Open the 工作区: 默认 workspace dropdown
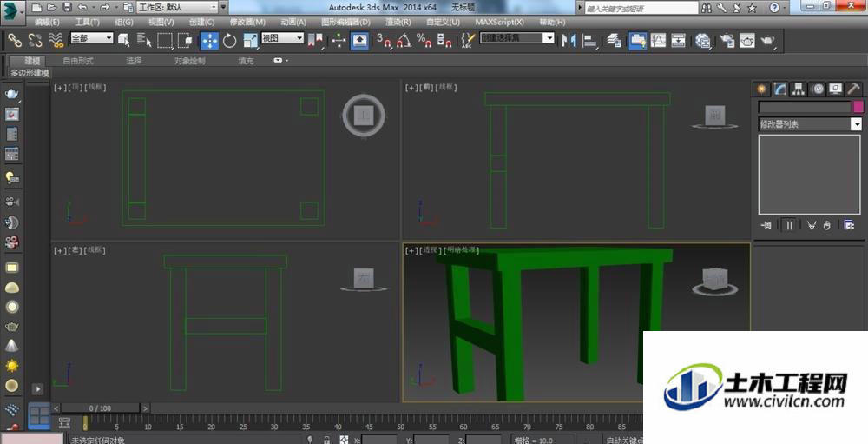The width and height of the screenshot is (868, 444). pyautogui.click(x=177, y=7)
